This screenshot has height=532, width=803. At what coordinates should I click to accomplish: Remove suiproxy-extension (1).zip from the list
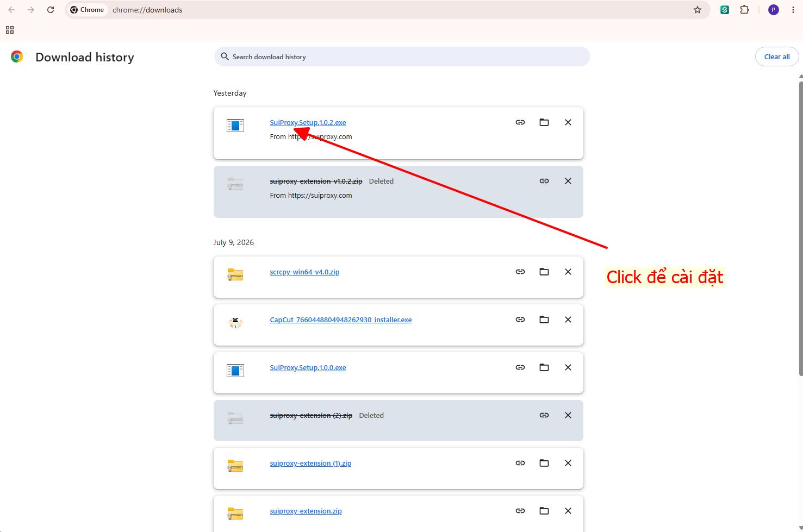point(568,463)
